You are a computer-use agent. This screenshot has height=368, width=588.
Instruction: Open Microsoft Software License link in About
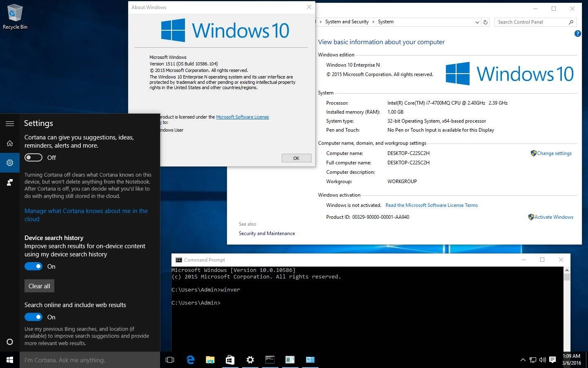[242, 117]
